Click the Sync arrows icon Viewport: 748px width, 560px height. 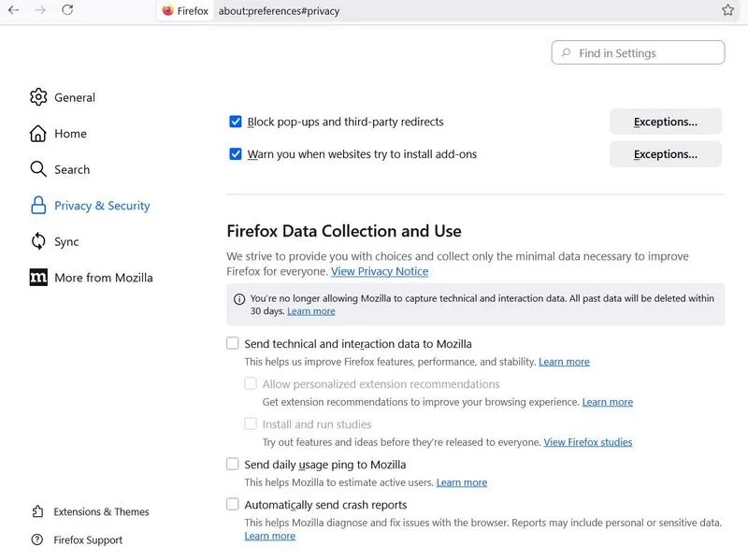[38, 241]
